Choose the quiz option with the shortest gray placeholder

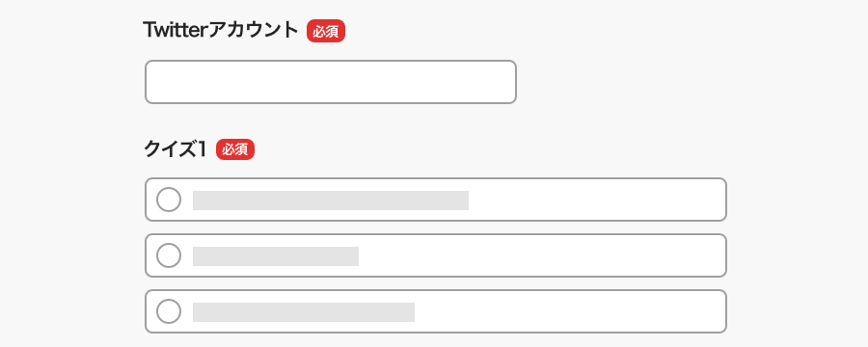436,255
